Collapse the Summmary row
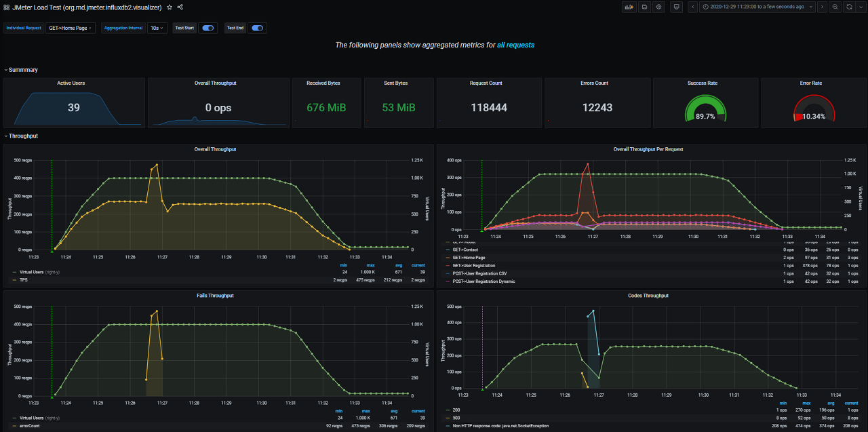868x432 pixels. click(21, 70)
